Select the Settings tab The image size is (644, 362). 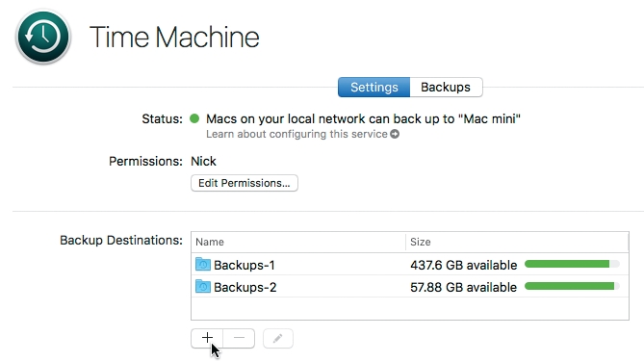[x=374, y=87]
